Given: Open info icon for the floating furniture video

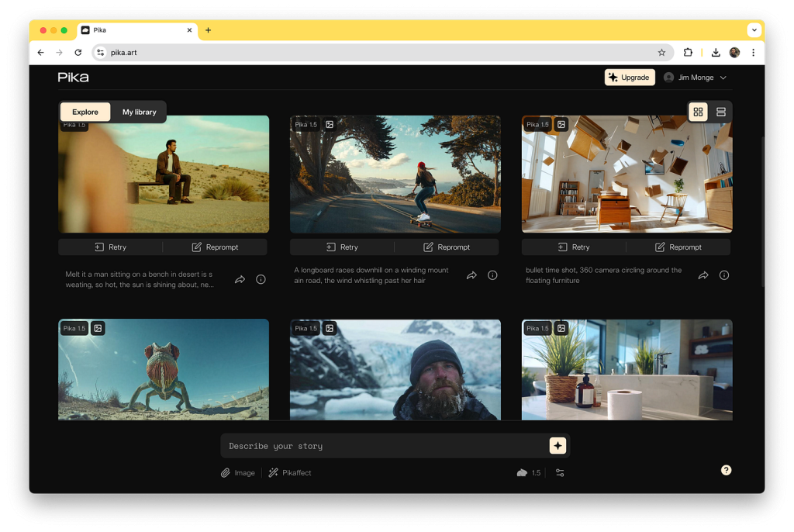Looking at the screenshot, I should [x=724, y=275].
